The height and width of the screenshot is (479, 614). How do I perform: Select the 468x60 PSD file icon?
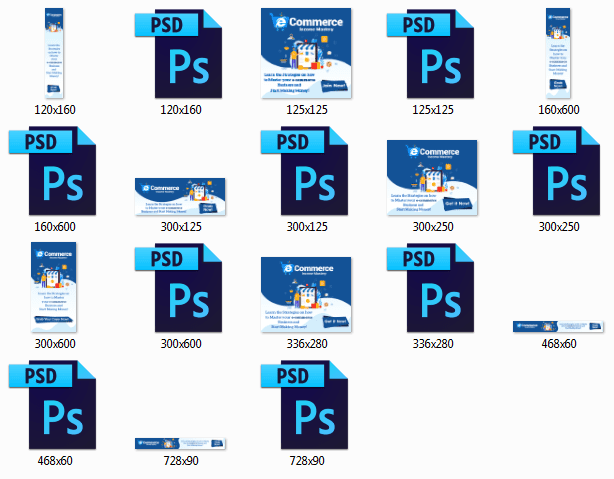tap(52, 405)
